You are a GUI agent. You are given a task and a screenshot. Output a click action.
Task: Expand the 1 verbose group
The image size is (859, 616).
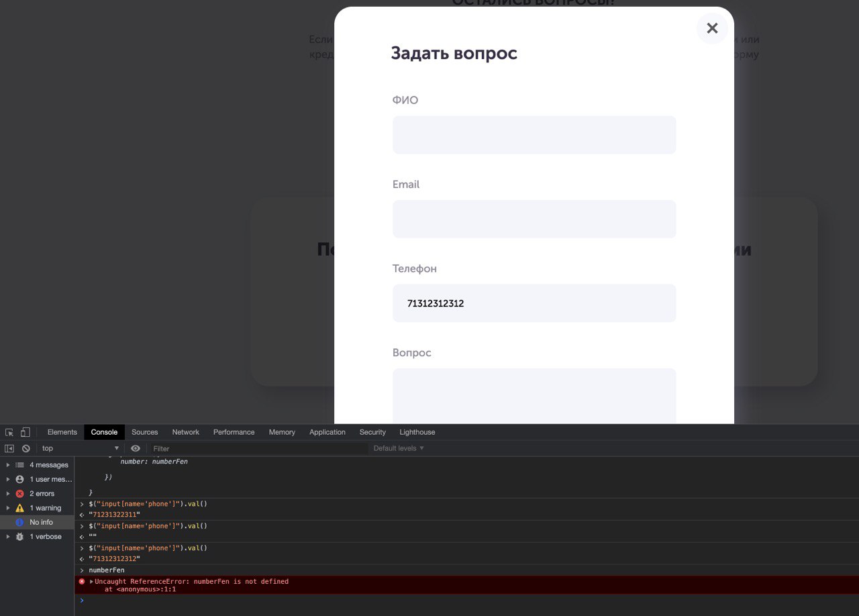(8, 536)
